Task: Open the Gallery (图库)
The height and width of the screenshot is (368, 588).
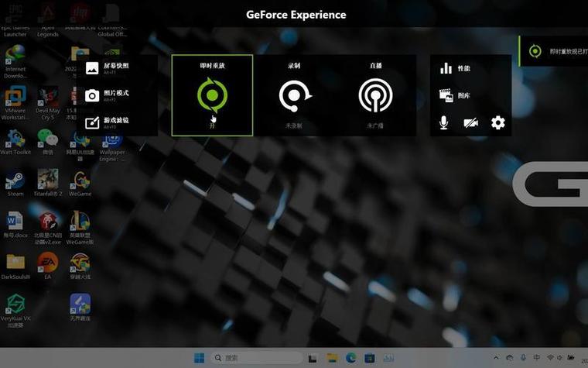Action: click(x=455, y=95)
